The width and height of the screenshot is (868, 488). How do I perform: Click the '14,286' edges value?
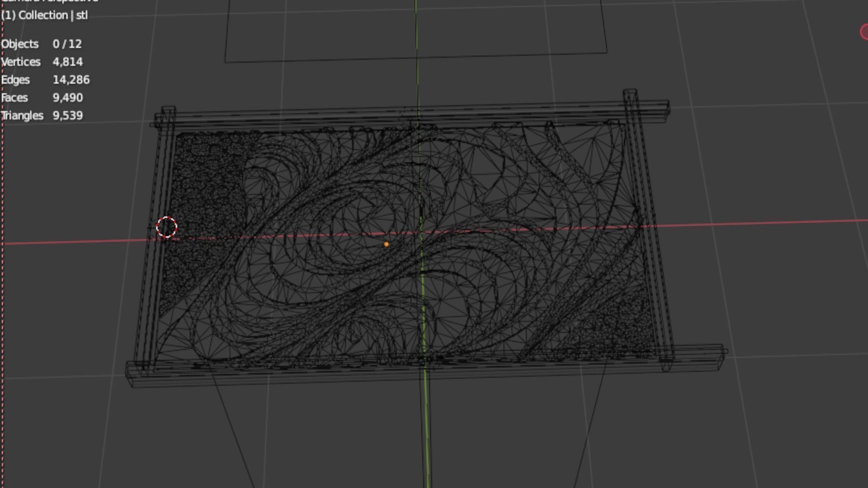coord(71,80)
